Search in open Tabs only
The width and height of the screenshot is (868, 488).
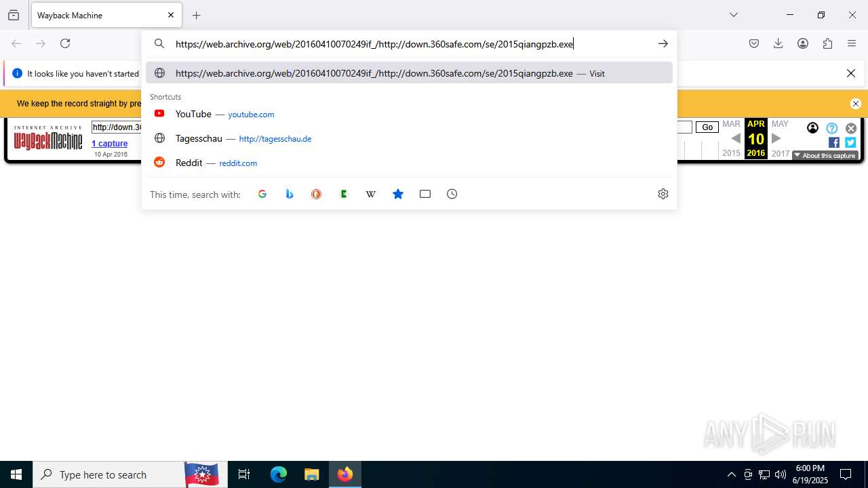tap(425, 194)
